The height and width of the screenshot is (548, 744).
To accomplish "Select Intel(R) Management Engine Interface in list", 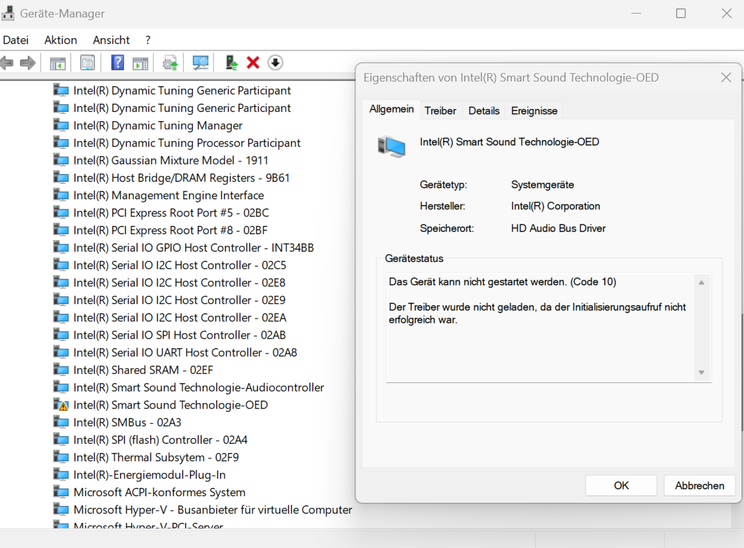I will (168, 195).
